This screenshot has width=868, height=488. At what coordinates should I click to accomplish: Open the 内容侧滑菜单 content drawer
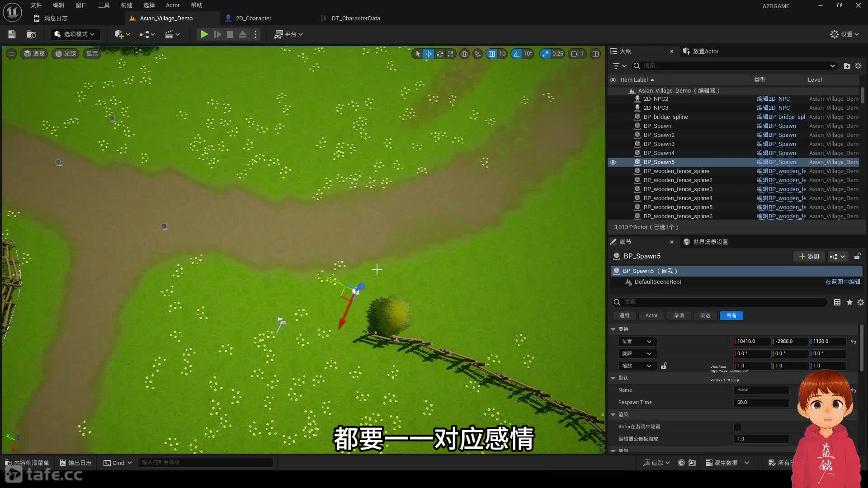[x=27, y=463]
